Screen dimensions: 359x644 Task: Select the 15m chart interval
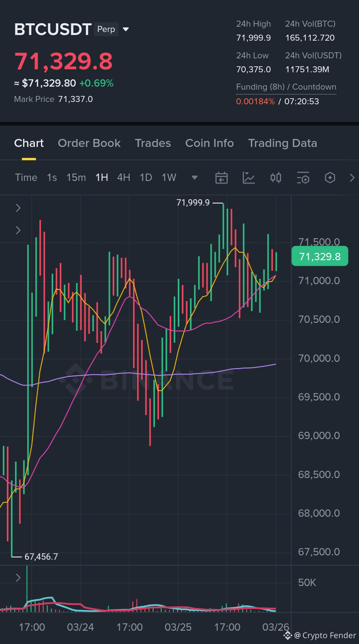coord(76,178)
